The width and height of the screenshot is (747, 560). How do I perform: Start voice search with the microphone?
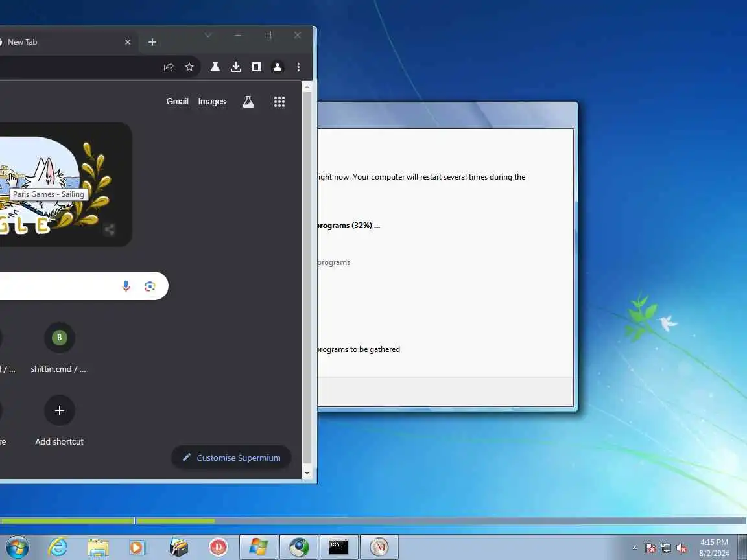126,286
